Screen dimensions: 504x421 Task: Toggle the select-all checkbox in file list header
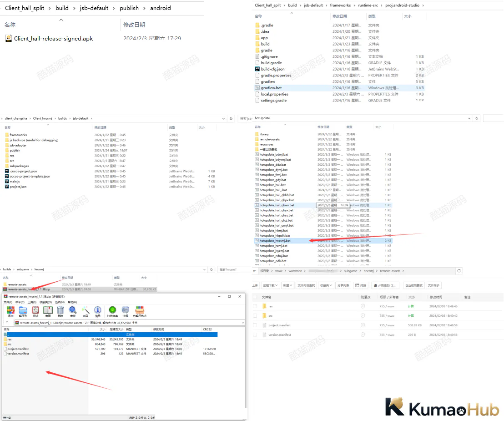pos(255,297)
